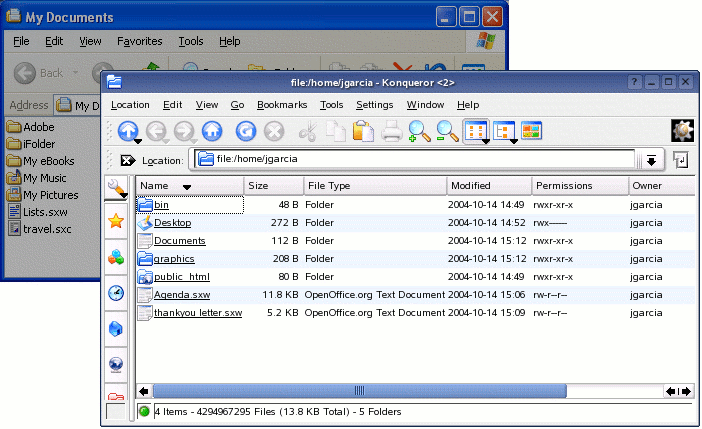Click the Print icon in Konqueror toolbar

tap(392, 131)
